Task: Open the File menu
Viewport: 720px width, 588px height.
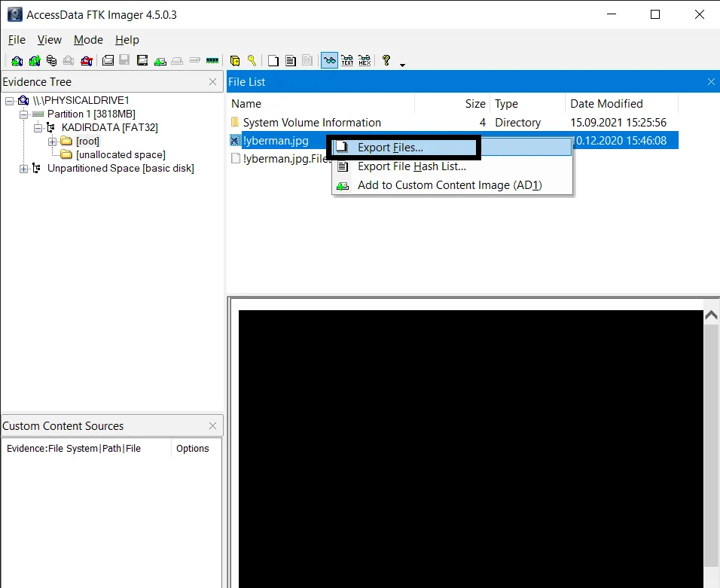Action: click(x=17, y=40)
